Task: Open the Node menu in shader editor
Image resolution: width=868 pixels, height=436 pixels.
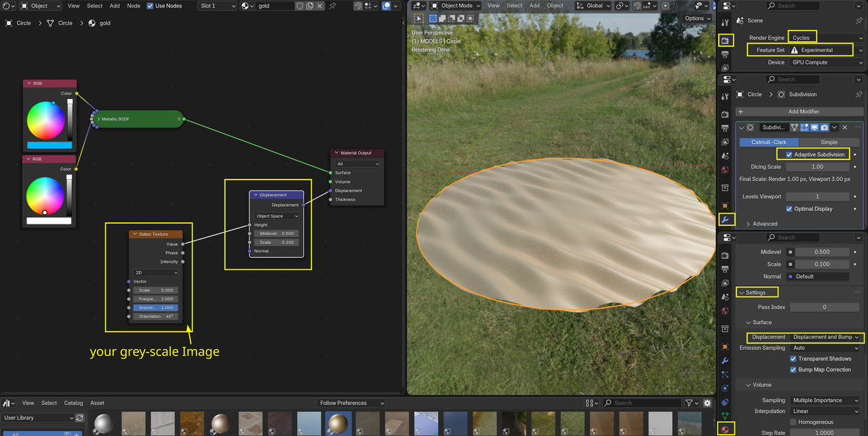Action: [134, 6]
